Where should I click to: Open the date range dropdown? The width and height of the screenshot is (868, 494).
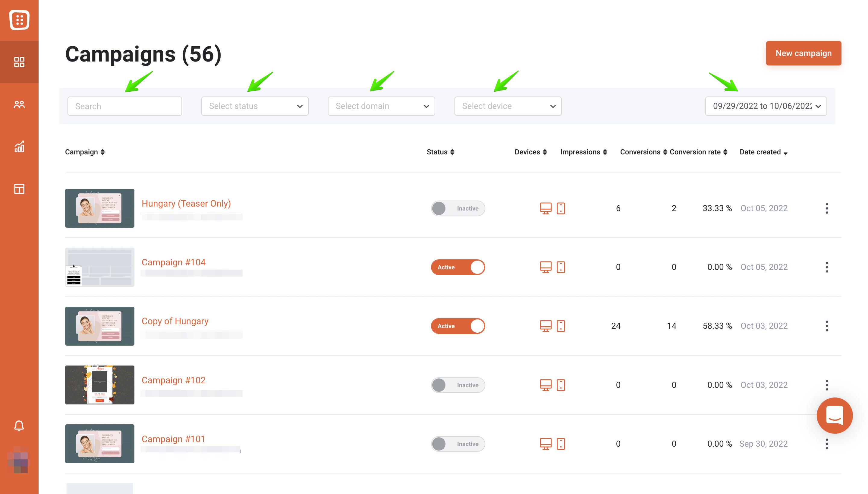pyautogui.click(x=766, y=106)
